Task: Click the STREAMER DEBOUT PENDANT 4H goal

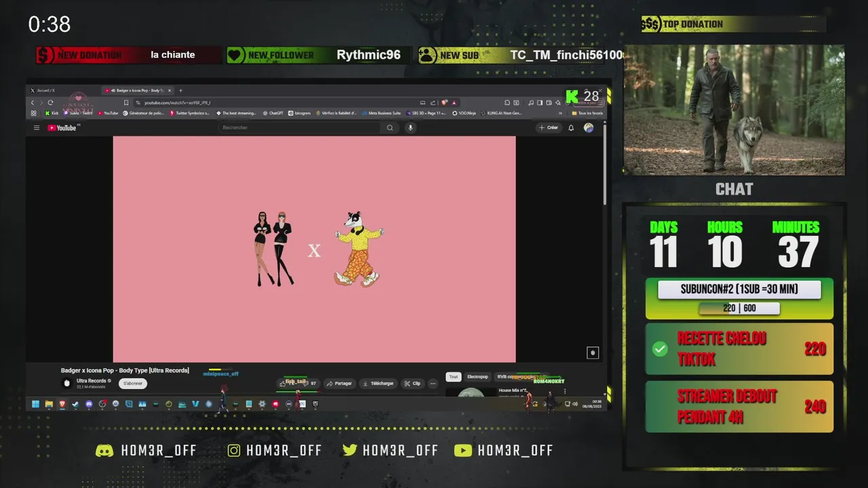Action: (739, 407)
